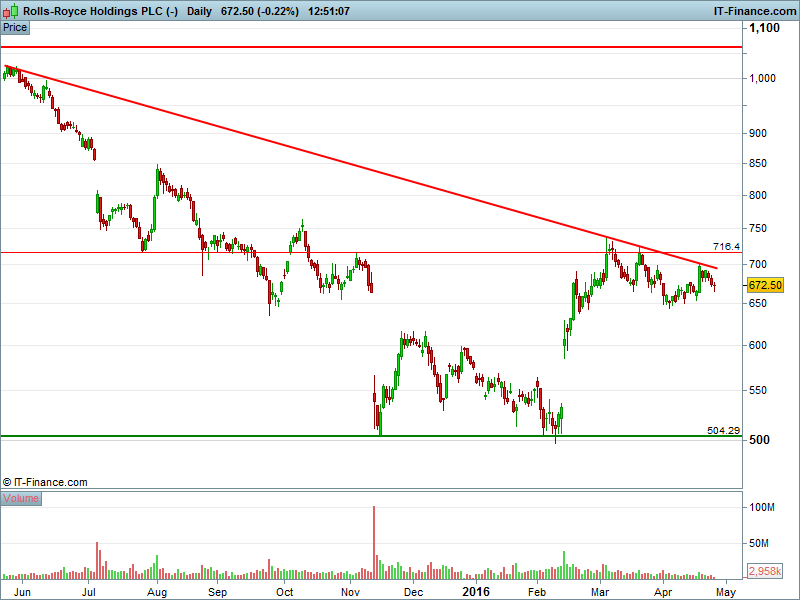Click the IT-Finance.com link at top right

(755, 11)
